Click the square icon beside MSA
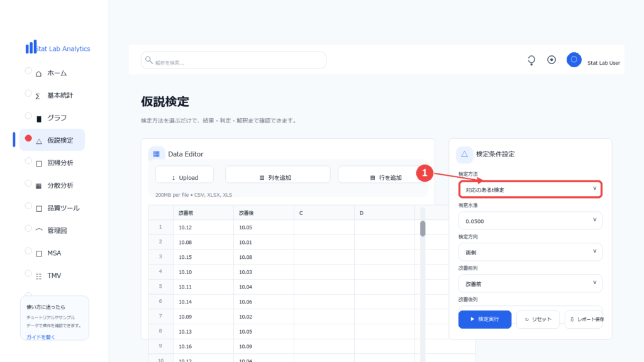Image resolution: width=644 pixels, height=362 pixels. coord(39,254)
